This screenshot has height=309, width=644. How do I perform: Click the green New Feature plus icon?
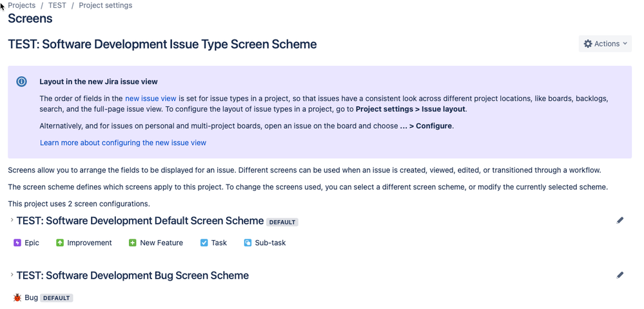[x=133, y=243]
